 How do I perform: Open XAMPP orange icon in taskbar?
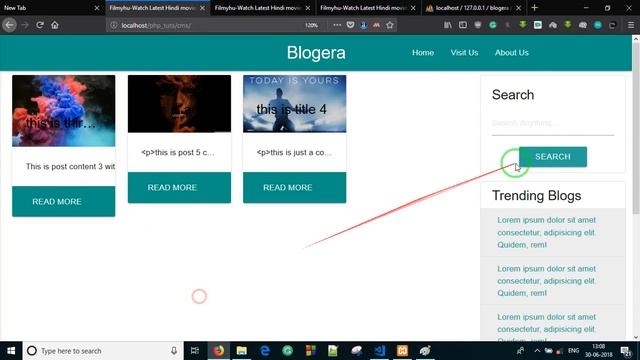[x=402, y=351]
